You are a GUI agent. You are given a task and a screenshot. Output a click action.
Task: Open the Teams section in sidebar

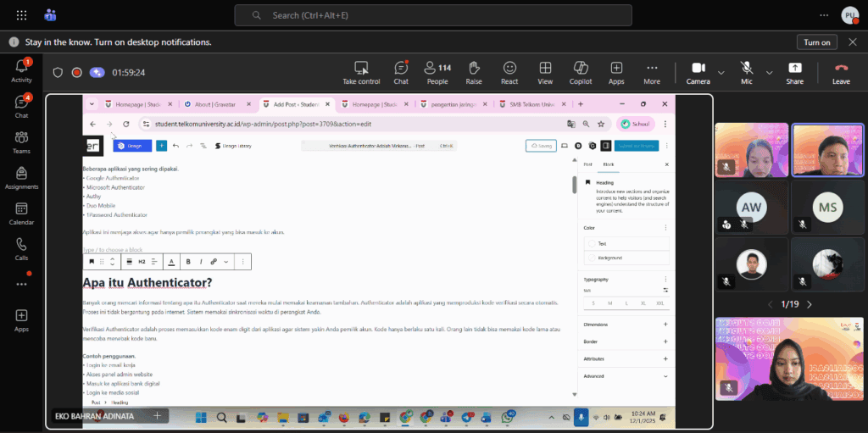21,142
